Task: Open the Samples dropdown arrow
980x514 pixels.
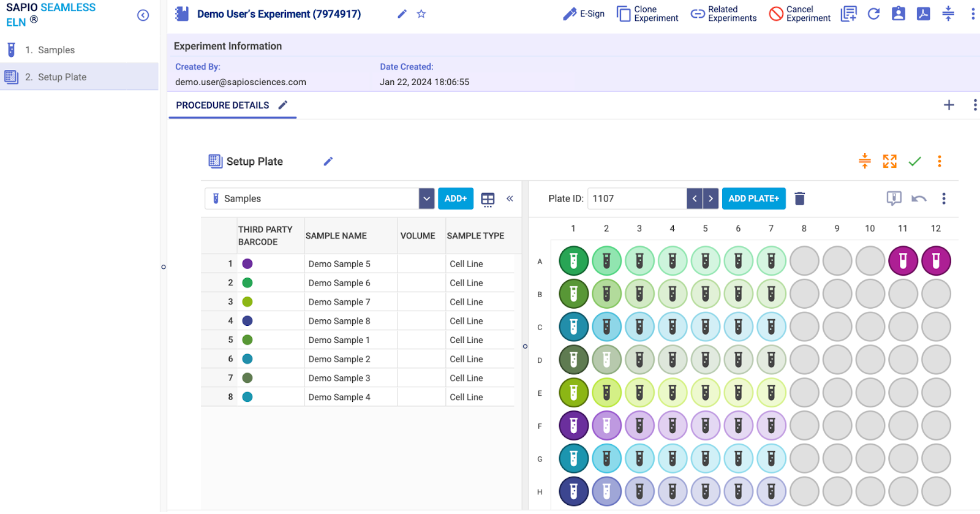Action: click(x=426, y=198)
